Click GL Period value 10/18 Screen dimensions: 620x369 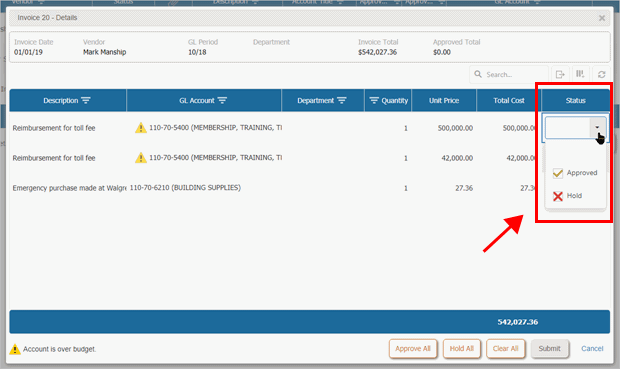197,52
